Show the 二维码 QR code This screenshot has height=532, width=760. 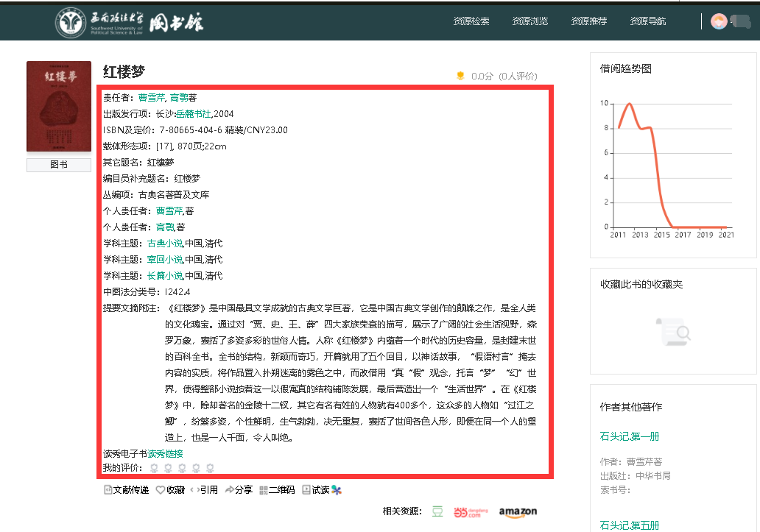click(x=264, y=490)
